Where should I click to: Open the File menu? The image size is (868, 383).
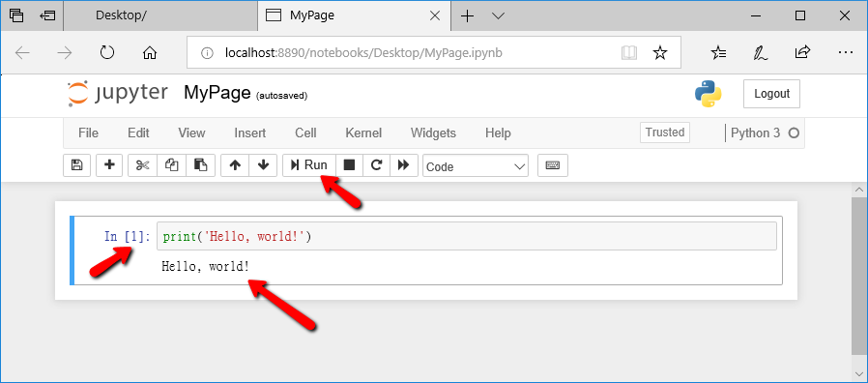89,133
